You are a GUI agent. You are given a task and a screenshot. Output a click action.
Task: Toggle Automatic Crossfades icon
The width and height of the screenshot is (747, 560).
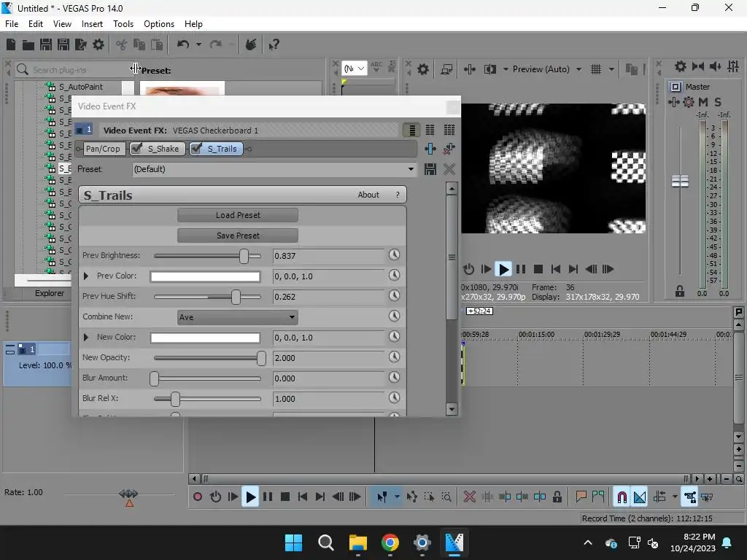point(640,497)
